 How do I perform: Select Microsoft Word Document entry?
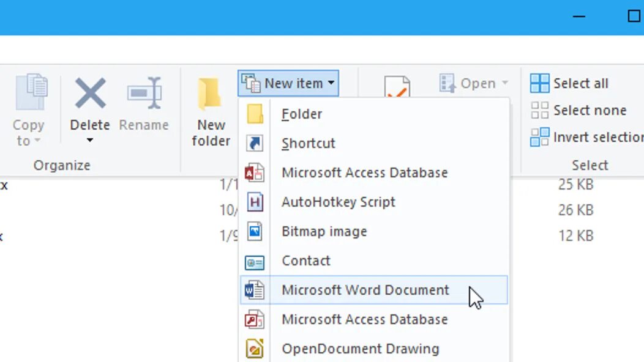(x=374, y=290)
